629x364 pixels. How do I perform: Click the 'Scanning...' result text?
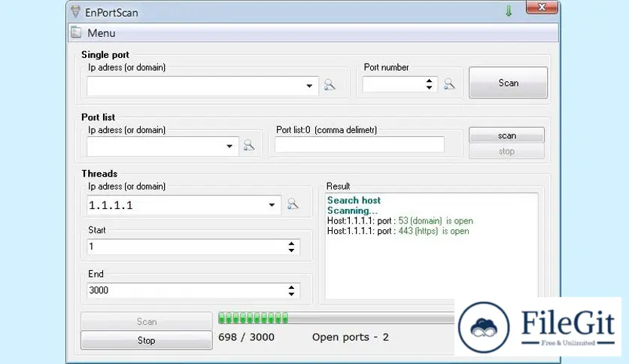point(352,211)
